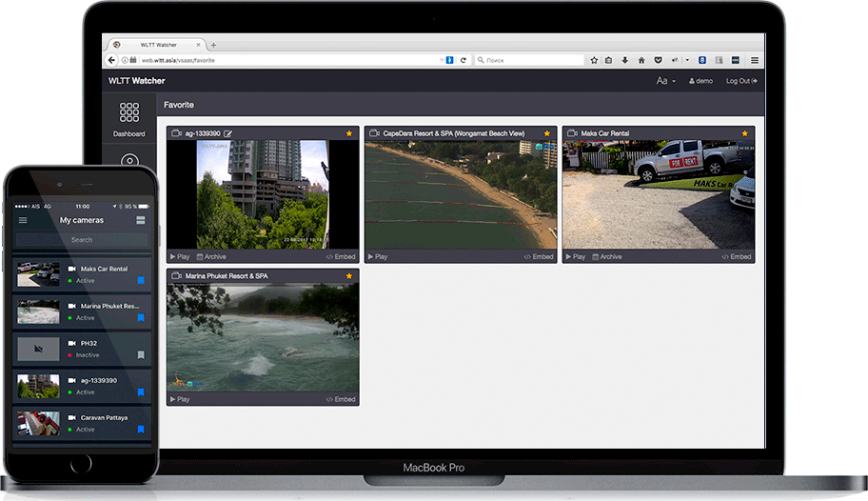Image resolution: width=868 pixels, height=501 pixels.
Task: Open the Firefox hamburger menu
Action: click(753, 60)
